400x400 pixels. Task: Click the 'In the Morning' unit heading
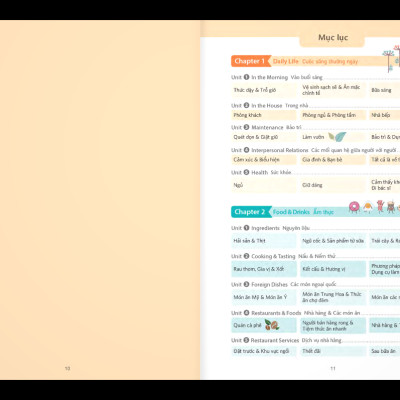(269, 77)
